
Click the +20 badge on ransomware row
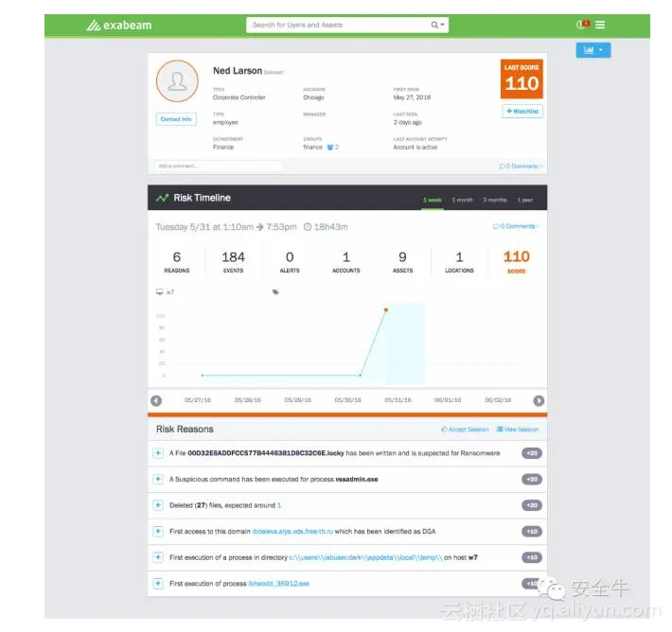click(532, 453)
